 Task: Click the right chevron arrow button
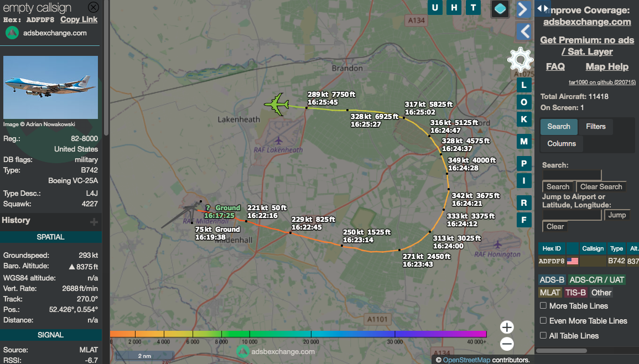pyautogui.click(x=524, y=9)
